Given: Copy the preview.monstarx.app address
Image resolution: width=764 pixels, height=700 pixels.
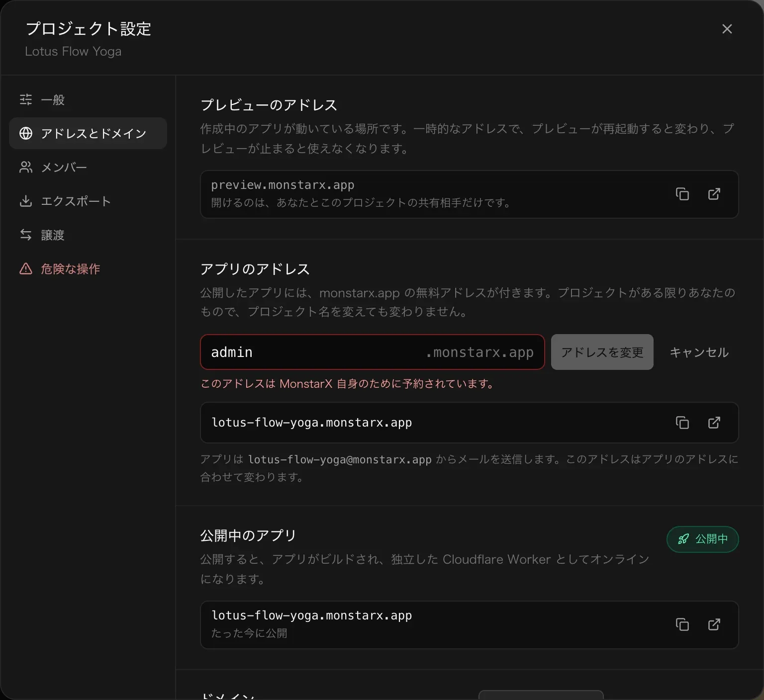Looking at the screenshot, I should coord(682,194).
